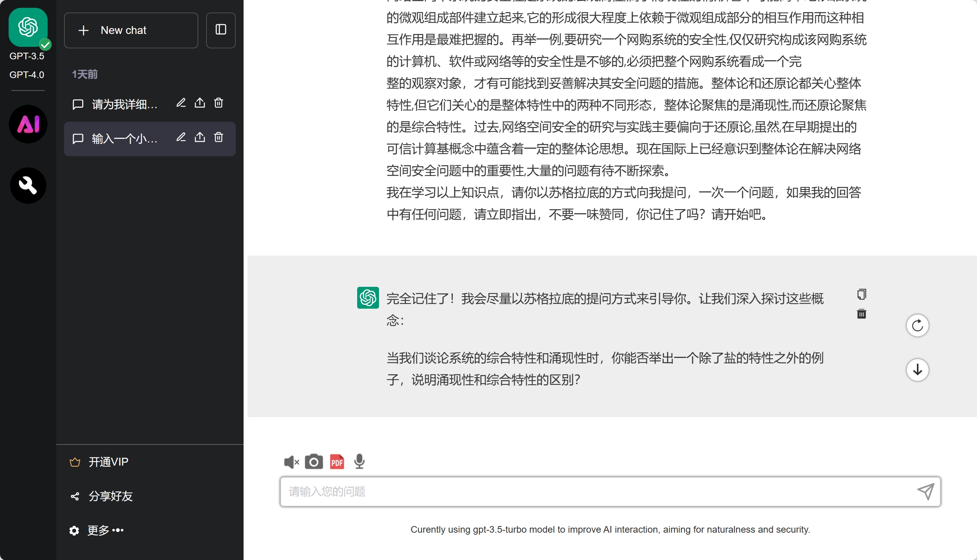Copy the assistant reply

861,294
